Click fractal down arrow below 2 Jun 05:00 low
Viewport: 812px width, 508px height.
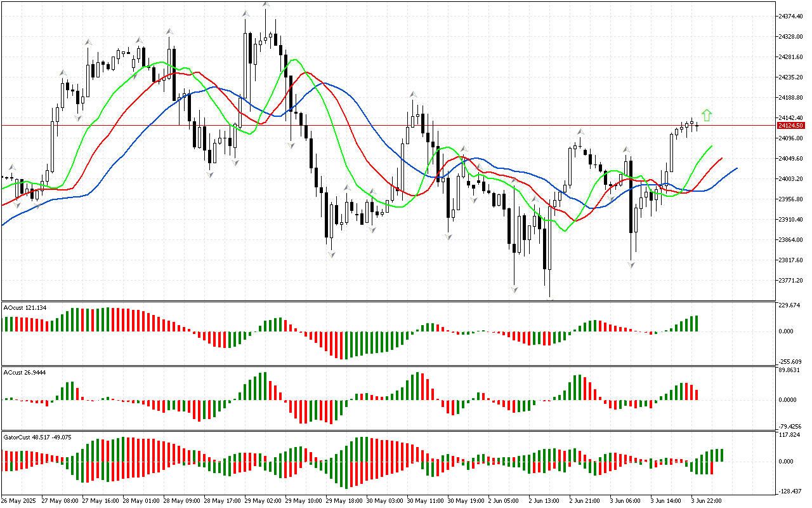point(514,290)
